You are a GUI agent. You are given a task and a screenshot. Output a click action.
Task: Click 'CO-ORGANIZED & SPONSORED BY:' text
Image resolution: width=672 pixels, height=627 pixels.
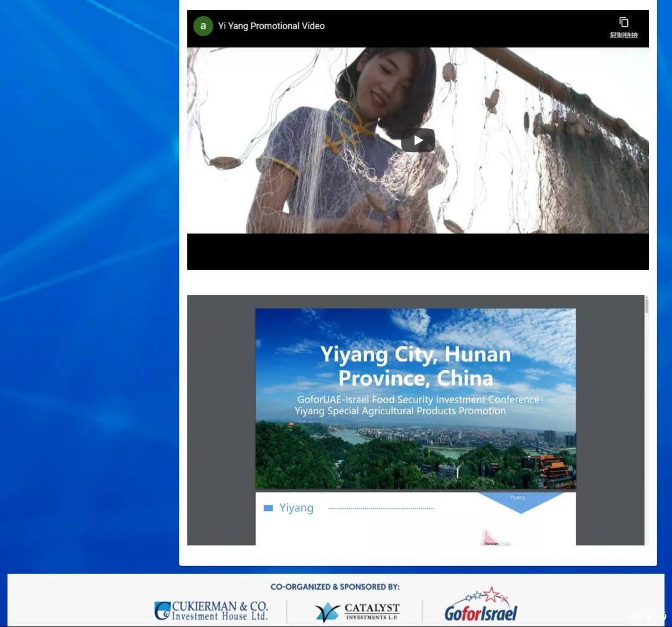(335, 587)
